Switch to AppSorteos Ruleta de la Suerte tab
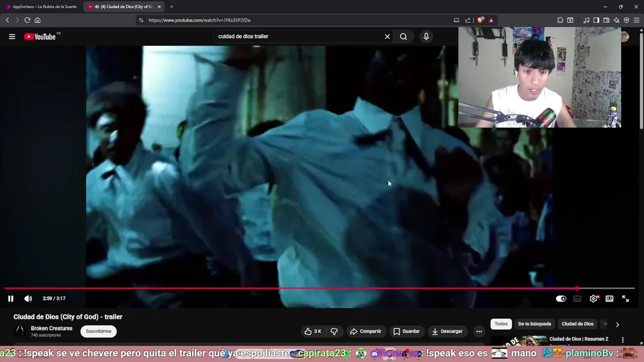This screenshot has height=362, width=644. click(41, 7)
